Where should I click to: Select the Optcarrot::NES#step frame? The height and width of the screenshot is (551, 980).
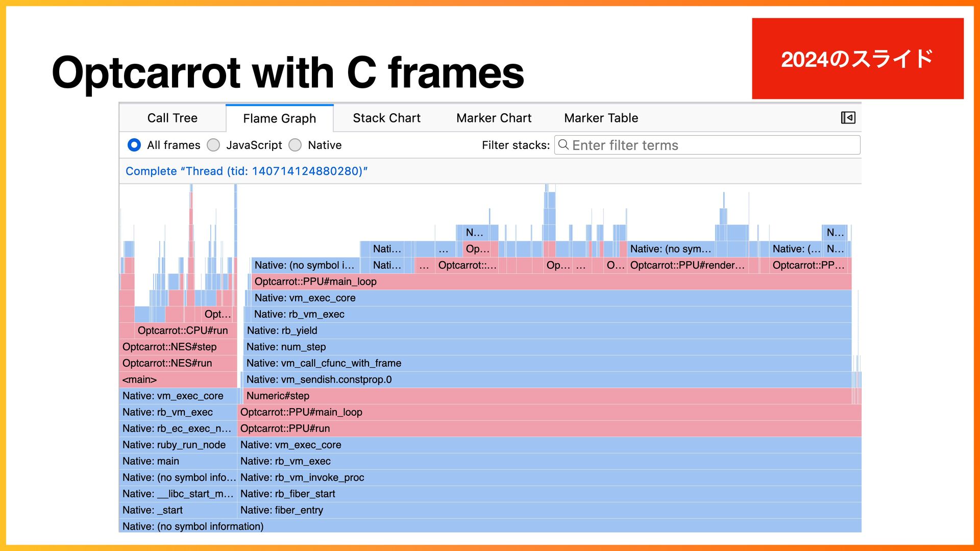178,347
